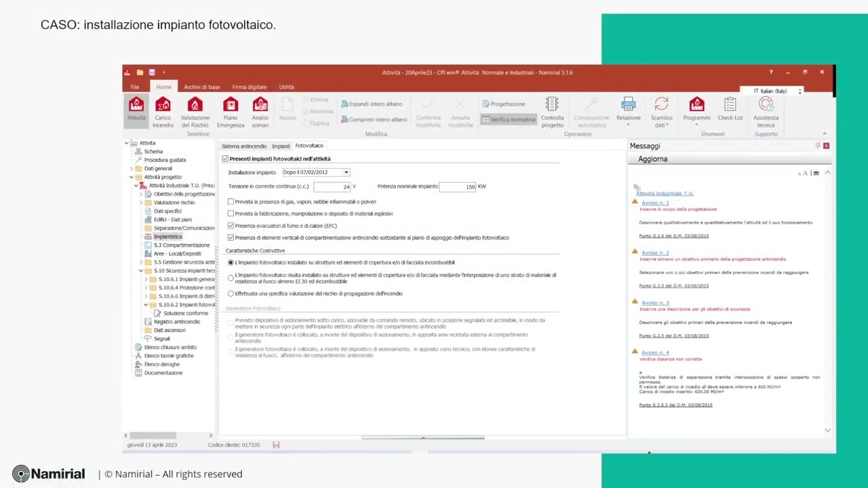Viewport: 868px width, 488px height.
Task: Open the Analisi scenari module
Action: 260,112
